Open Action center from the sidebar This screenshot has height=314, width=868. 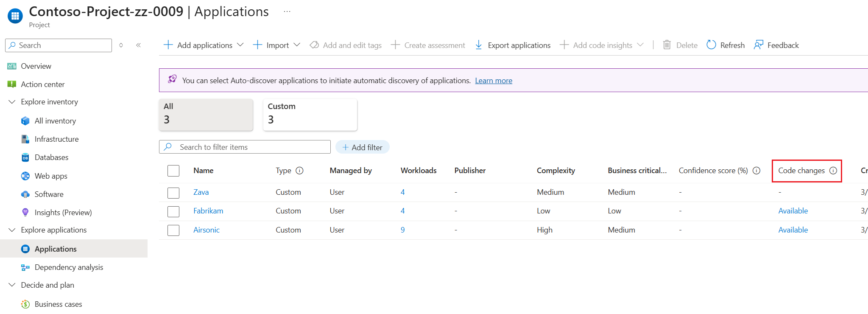point(43,84)
